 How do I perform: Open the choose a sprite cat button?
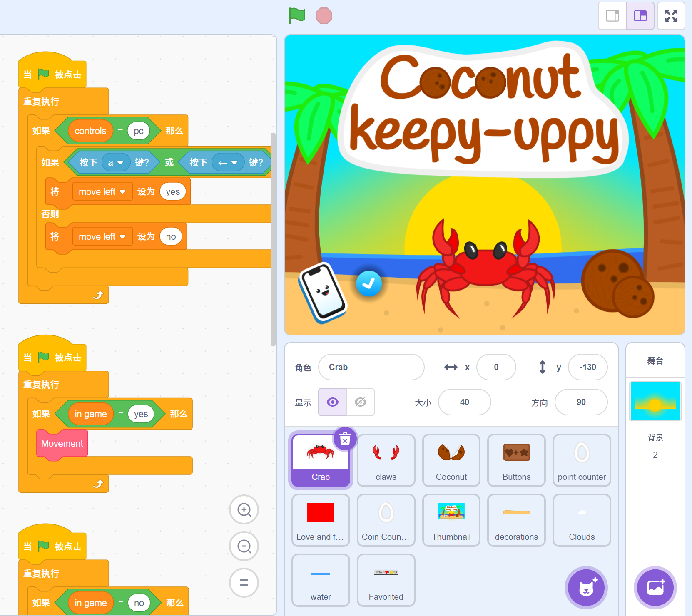(586, 588)
